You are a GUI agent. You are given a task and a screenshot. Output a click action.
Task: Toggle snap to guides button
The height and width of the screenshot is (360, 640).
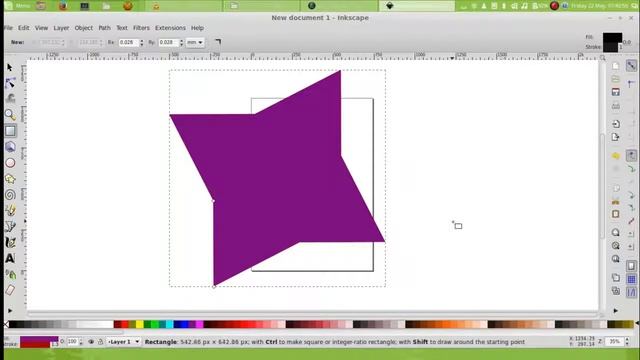coord(631,292)
